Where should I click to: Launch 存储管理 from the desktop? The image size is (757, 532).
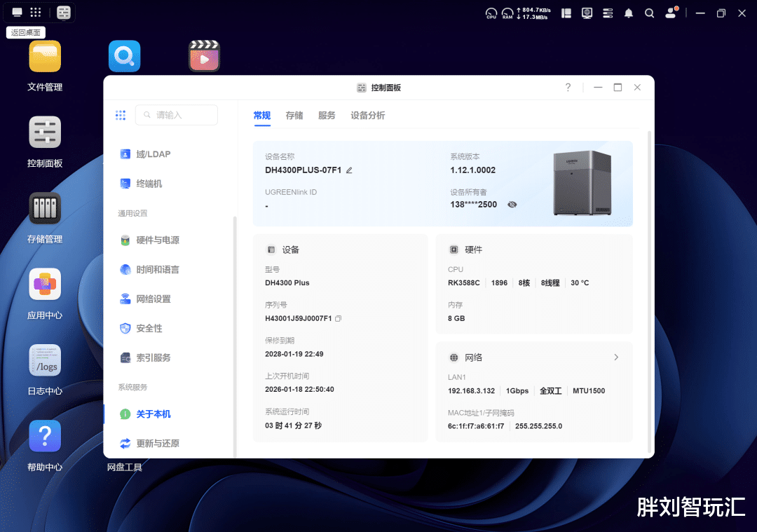(x=45, y=209)
